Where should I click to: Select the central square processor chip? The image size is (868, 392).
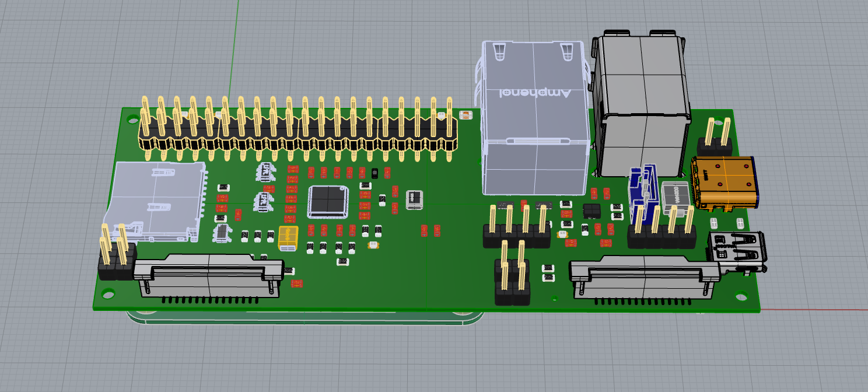328,200
